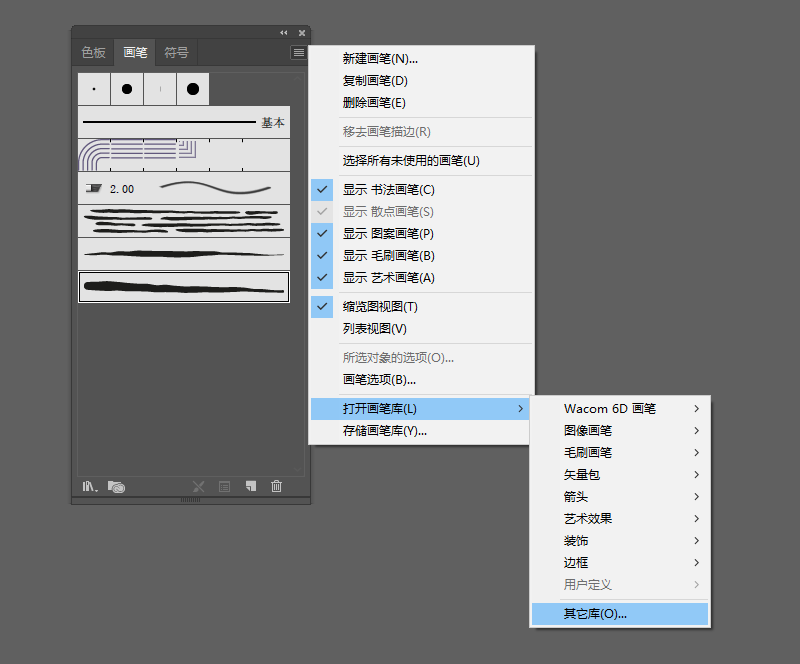
Task: Select the thin vertical oval calligraphic brush
Action: (160, 89)
